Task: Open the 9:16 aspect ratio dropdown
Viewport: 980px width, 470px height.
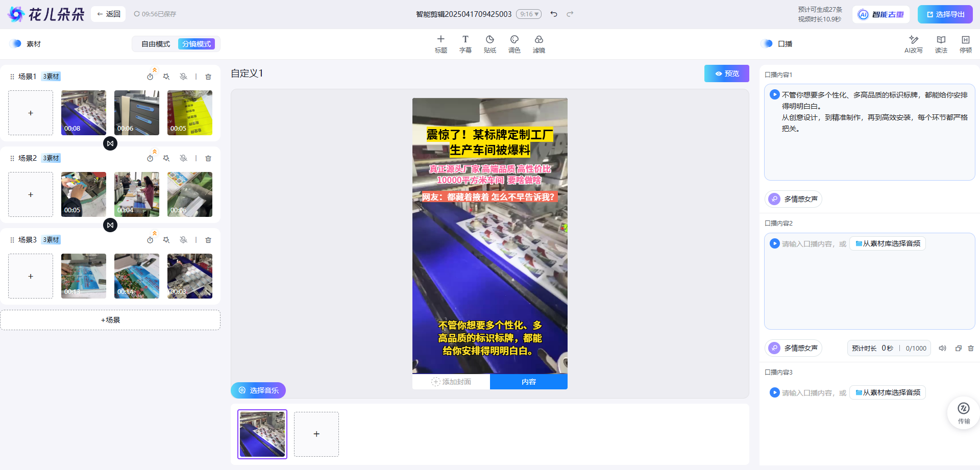Action: [x=529, y=14]
